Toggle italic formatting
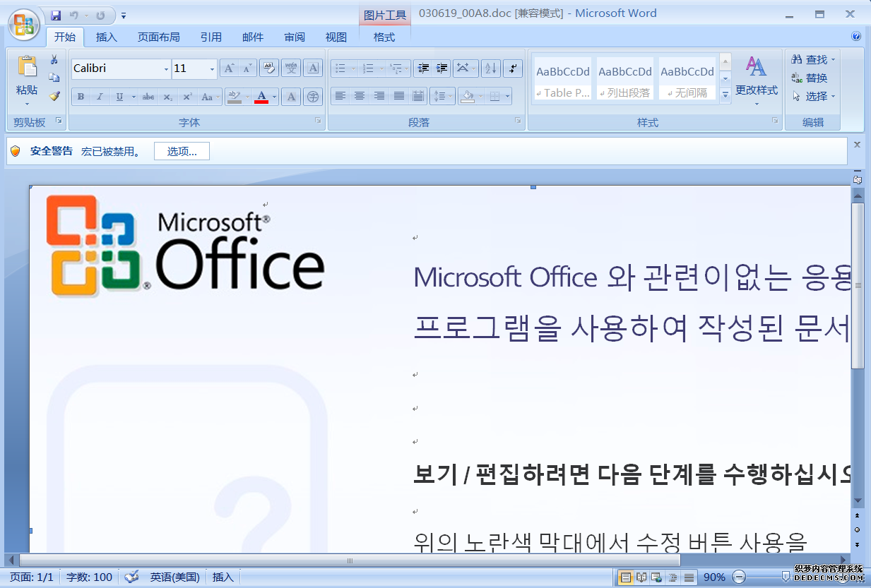The height and width of the screenshot is (588, 871). point(100,97)
